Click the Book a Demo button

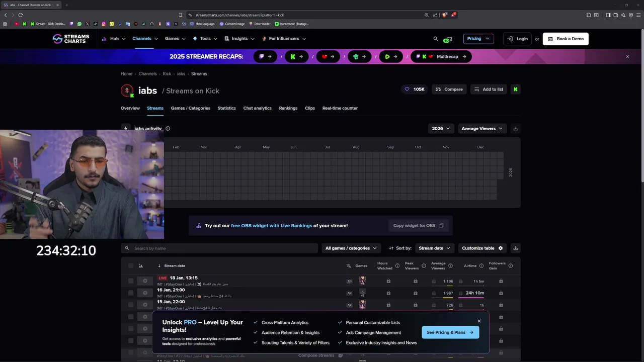[566, 39]
